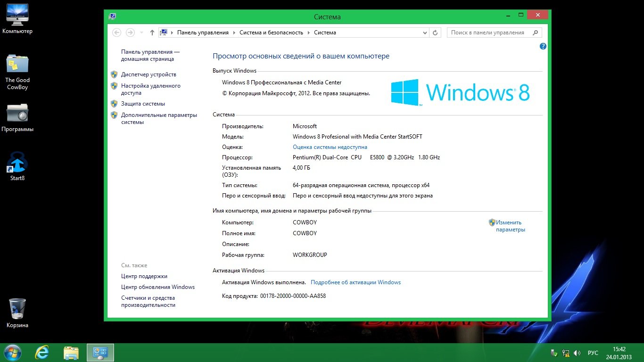644x362 pixels.
Task: Click the Pentium(R) Dual-Core CPU E5800 processor value
Action: [x=366, y=157]
